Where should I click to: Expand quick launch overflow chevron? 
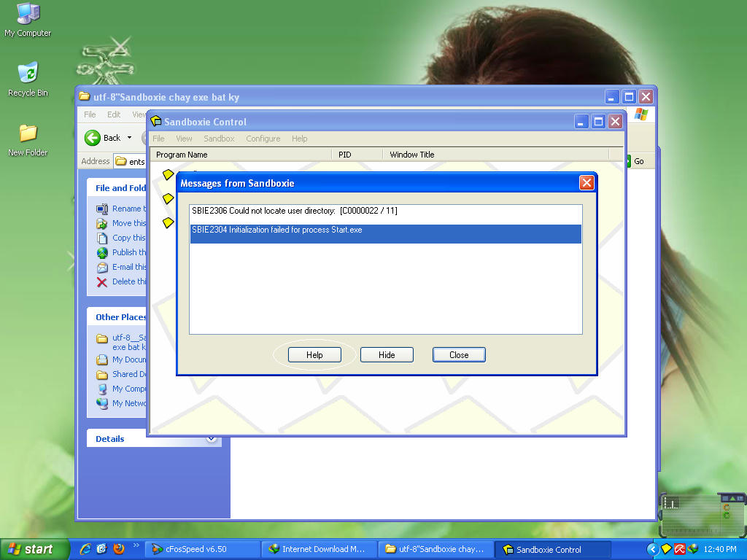click(x=136, y=545)
